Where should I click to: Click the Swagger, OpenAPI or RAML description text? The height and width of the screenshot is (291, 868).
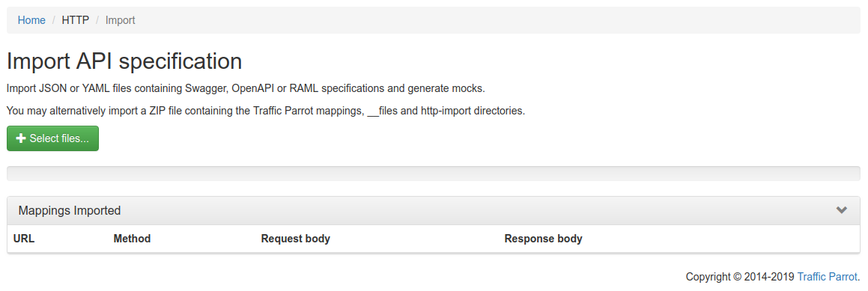pyautogui.click(x=246, y=88)
